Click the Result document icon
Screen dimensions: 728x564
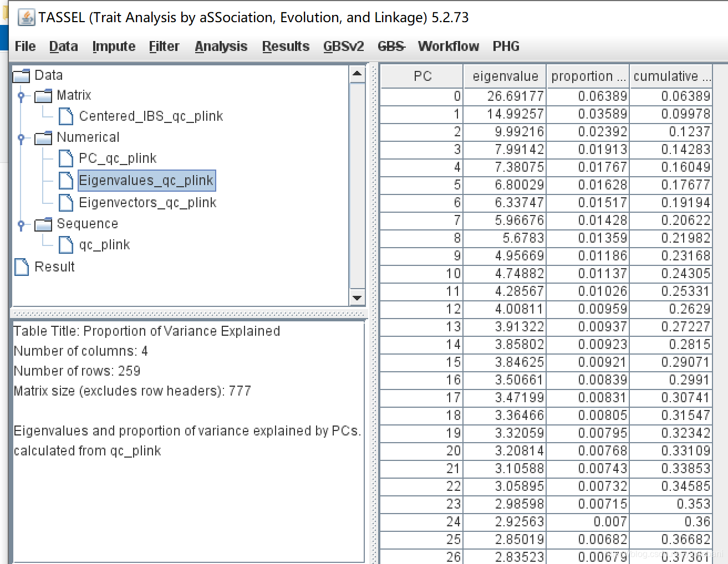[x=21, y=266]
